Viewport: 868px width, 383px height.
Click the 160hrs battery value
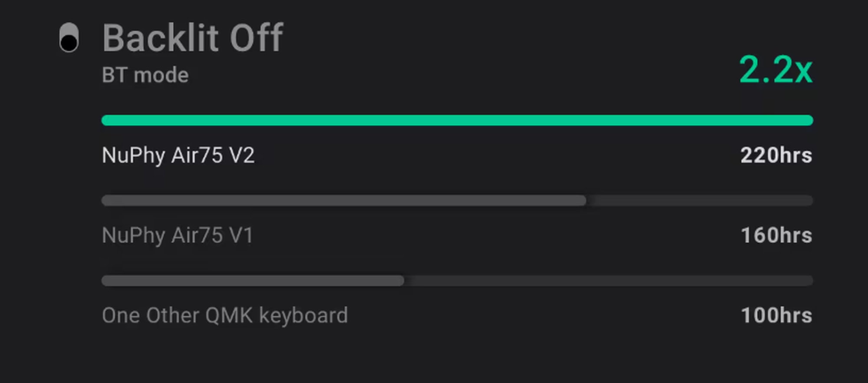(x=776, y=235)
